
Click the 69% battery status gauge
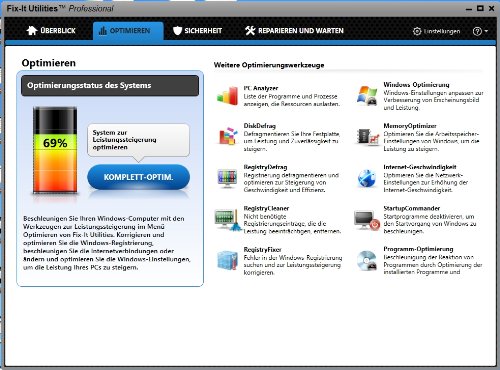click(x=55, y=150)
